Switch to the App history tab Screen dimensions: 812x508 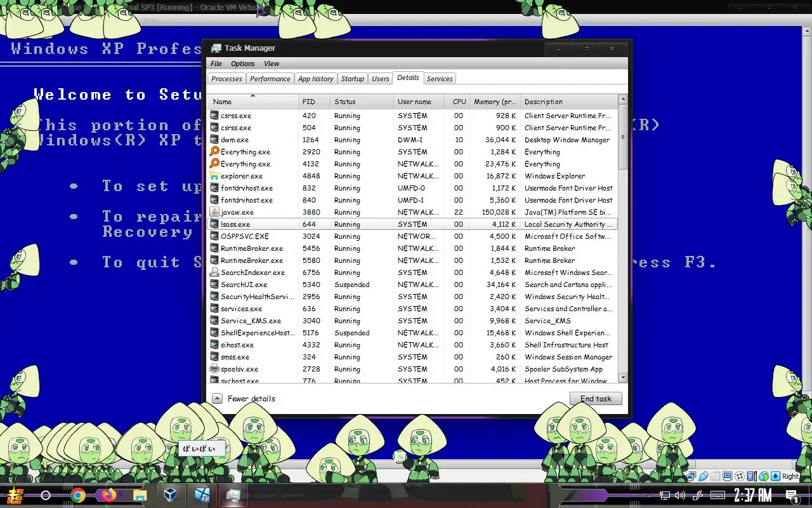[x=315, y=79]
